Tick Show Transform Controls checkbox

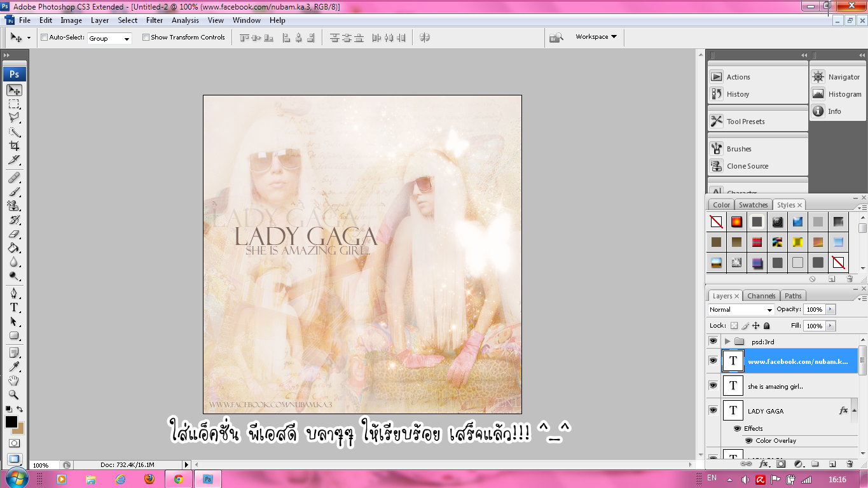pyautogui.click(x=146, y=38)
